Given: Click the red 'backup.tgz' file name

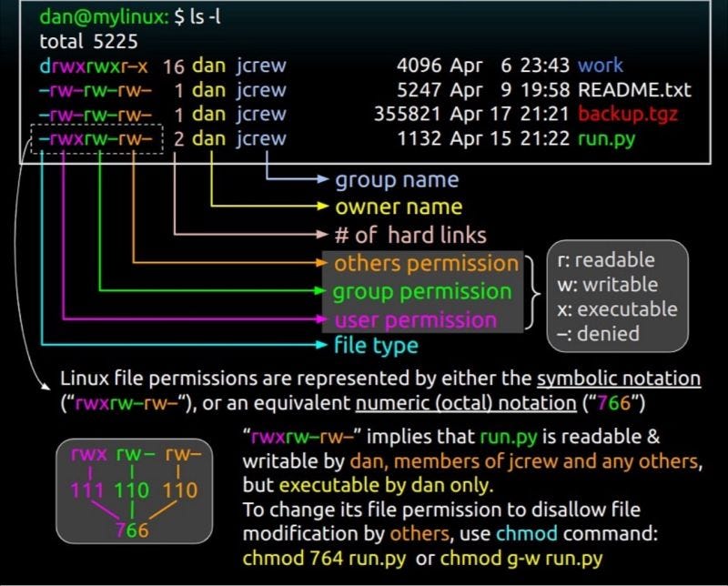Looking at the screenshot, I should tap(628, 115).
